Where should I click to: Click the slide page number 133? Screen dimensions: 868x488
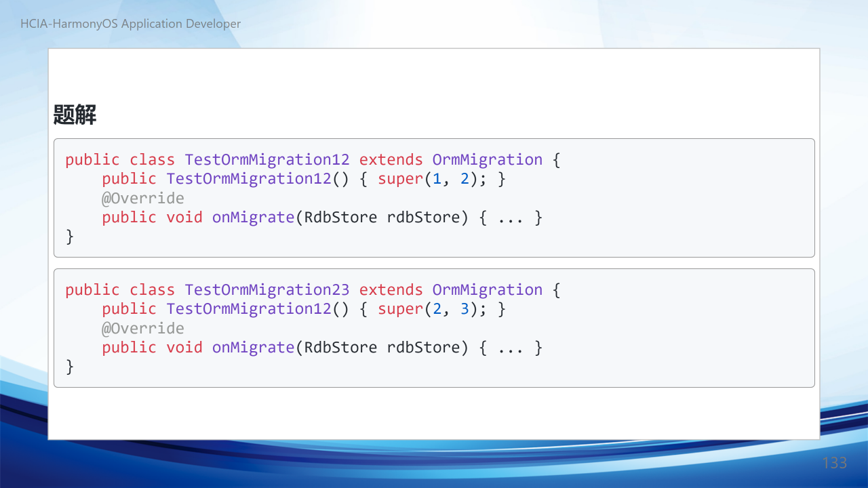835,463
